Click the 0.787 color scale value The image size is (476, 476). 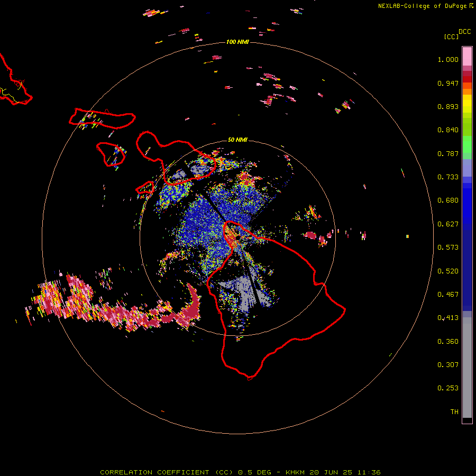pos(448,153)
